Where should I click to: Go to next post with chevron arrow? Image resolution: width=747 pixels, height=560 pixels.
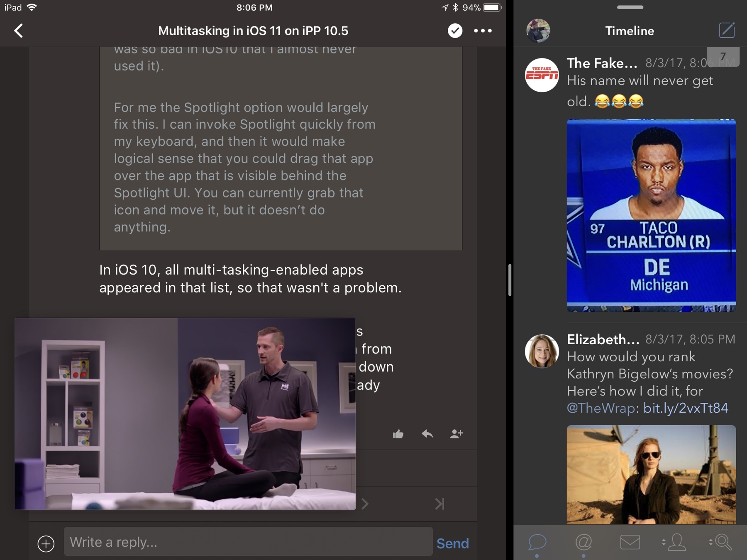(x=365, y=504)
